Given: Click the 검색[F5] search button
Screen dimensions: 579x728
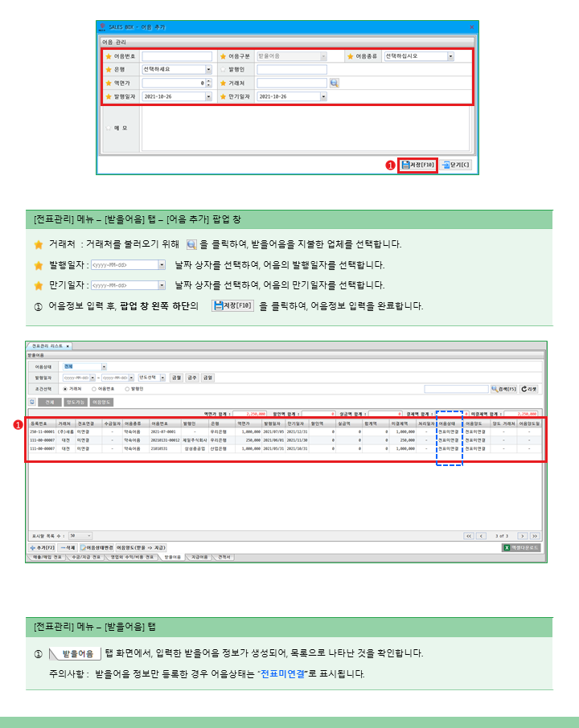Looking at the screenshot, I should (503, 389).
